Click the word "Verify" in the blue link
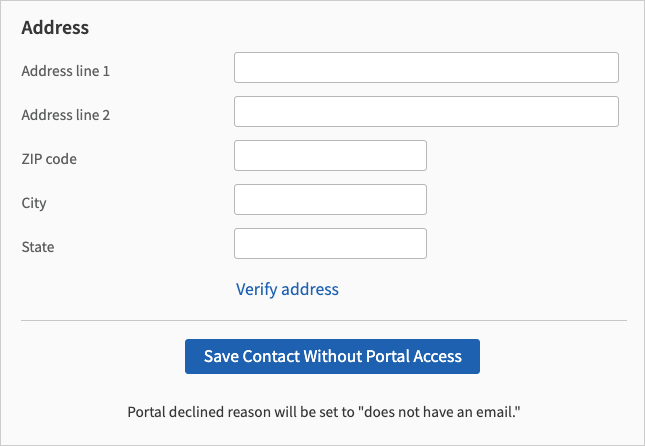This screenshot has height=446, width=645. coord(257,289)
